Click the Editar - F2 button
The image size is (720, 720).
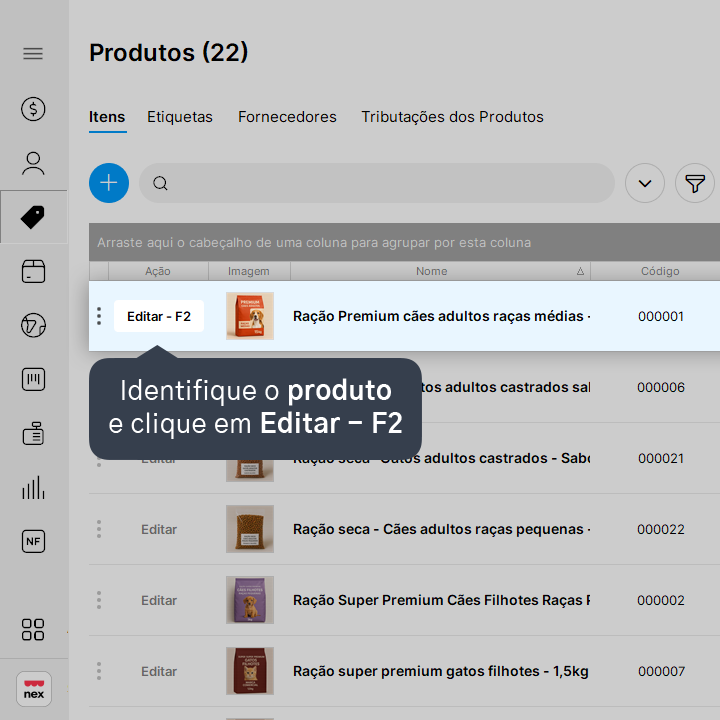(159, 316)
